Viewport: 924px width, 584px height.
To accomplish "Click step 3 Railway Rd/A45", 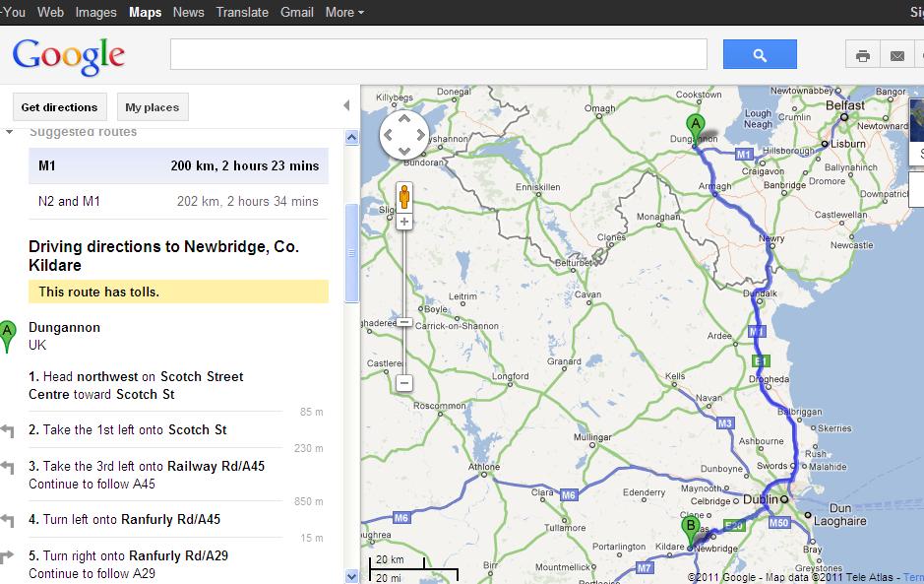I will [x=147, y=475].
